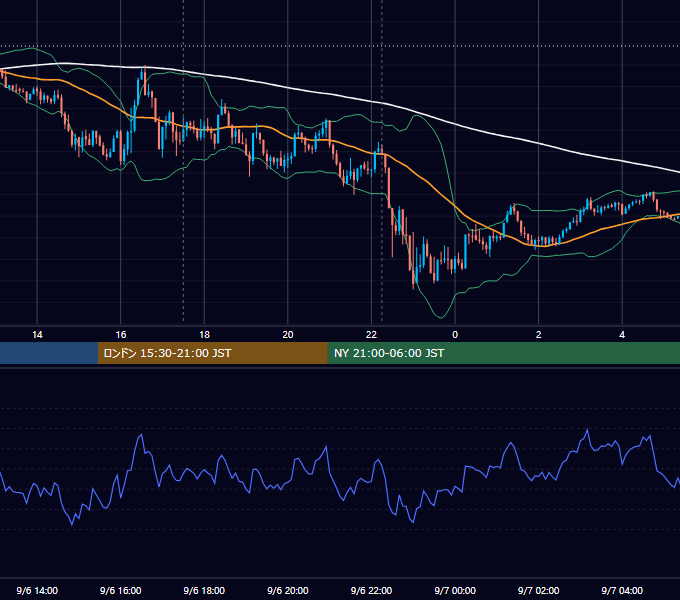Screen dimensions: 680x600
Task: Click the 16 hour label on price chart axis
Action: point(121,335)
